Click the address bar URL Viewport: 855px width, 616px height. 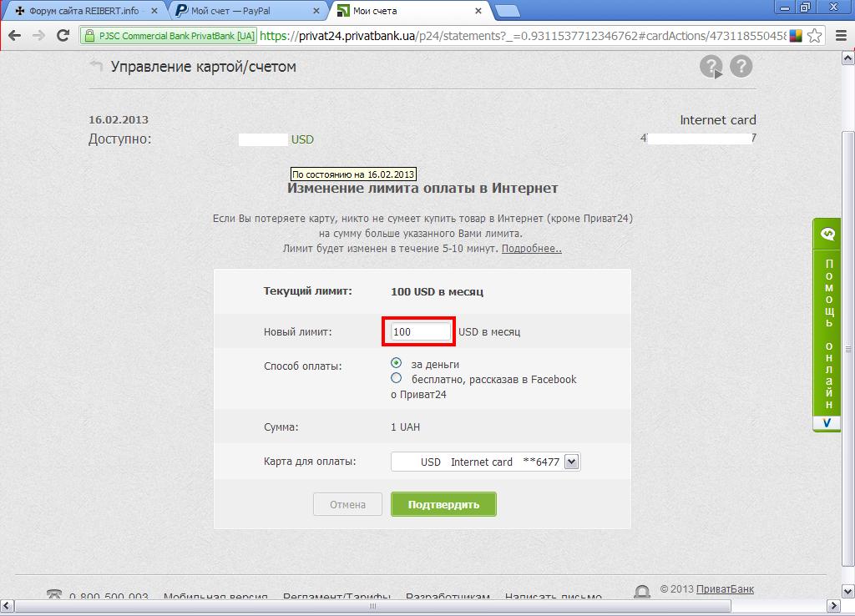[523, 36]
